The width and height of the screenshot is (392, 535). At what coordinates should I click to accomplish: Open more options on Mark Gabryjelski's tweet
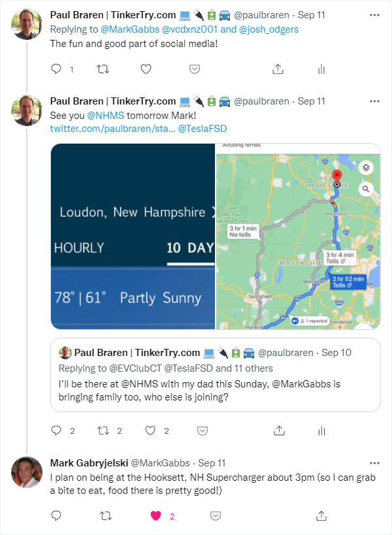374,463
